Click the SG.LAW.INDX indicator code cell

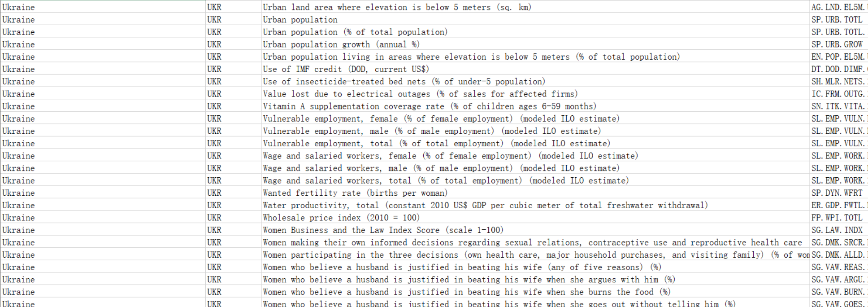837,230
